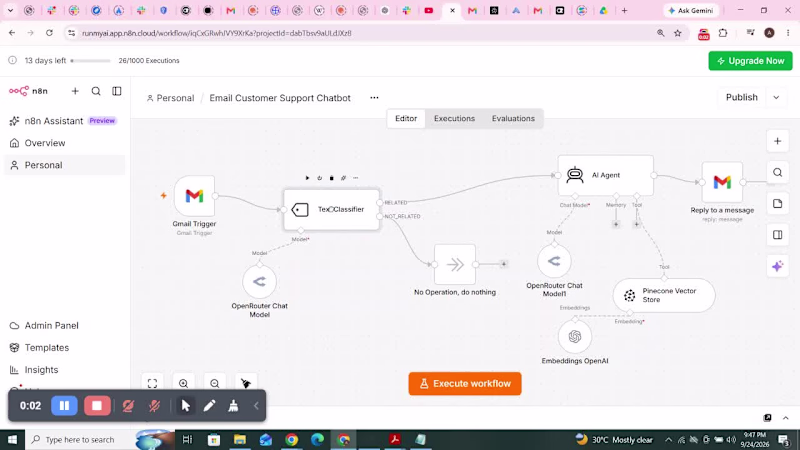Open Insights page
This screenshot has height=450, width=800.
64,369
